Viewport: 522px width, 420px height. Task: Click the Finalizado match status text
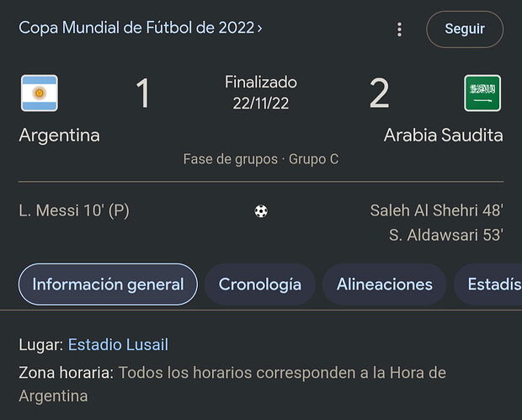(x=261, y=82)
